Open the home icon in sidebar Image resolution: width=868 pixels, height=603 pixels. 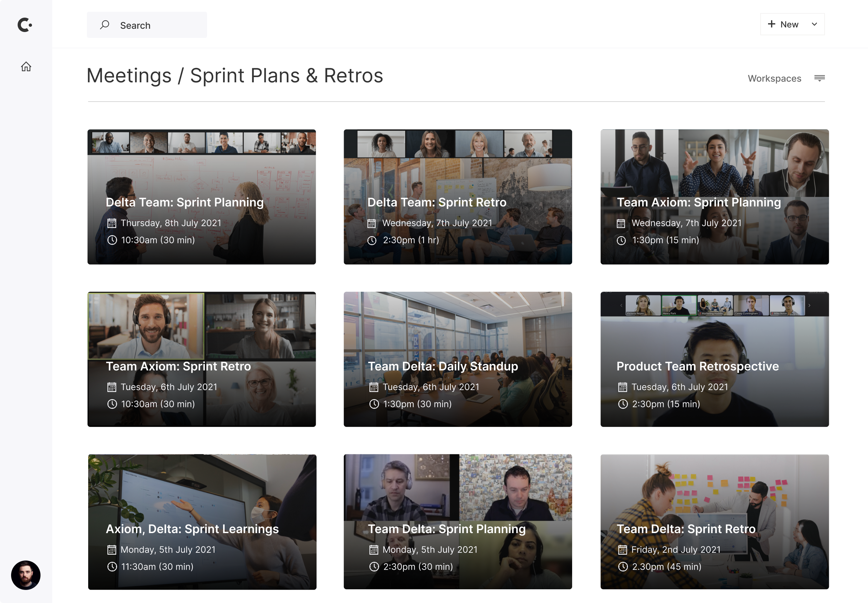pyautogui.click(x=26, y=67)
